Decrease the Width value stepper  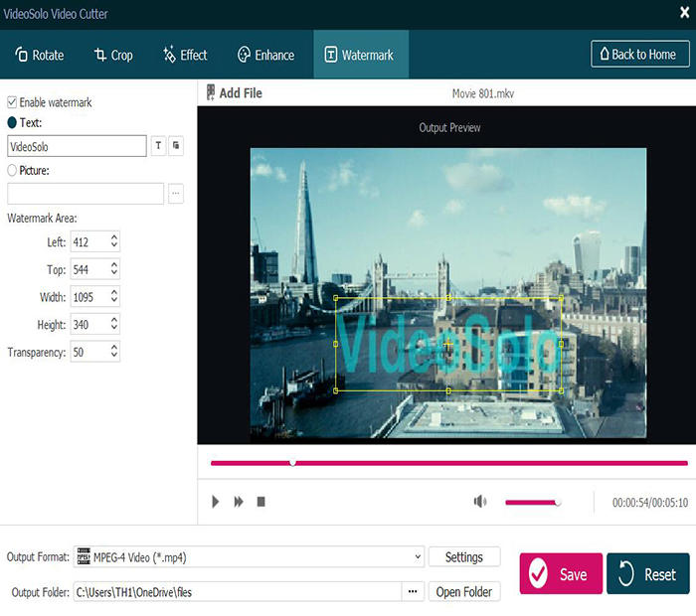[114, 301]
